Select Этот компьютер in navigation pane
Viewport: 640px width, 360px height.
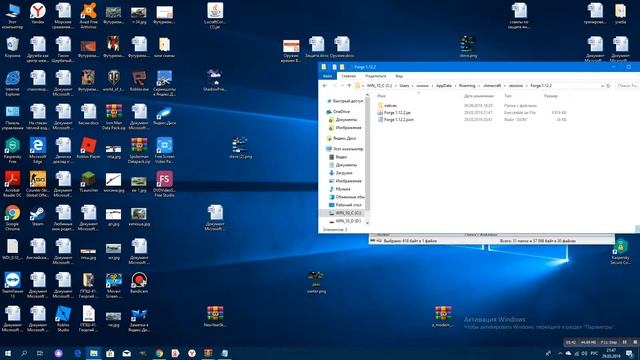[x=344, y=149]
